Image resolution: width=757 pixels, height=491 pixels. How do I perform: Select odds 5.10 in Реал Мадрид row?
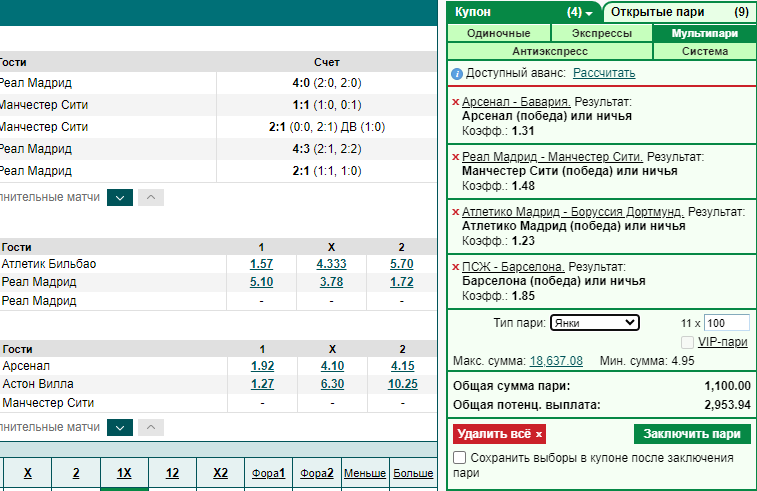[261, 282]
